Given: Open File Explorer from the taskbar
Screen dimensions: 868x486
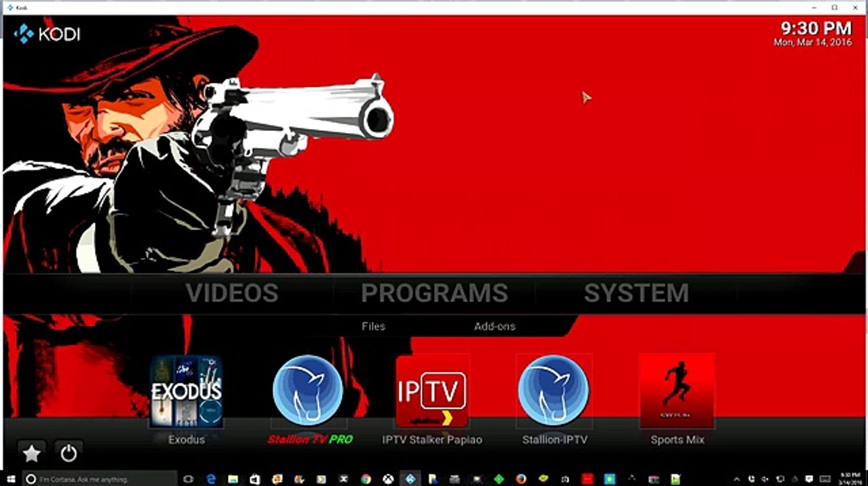Looking at the screenshot, I should 233,479.
